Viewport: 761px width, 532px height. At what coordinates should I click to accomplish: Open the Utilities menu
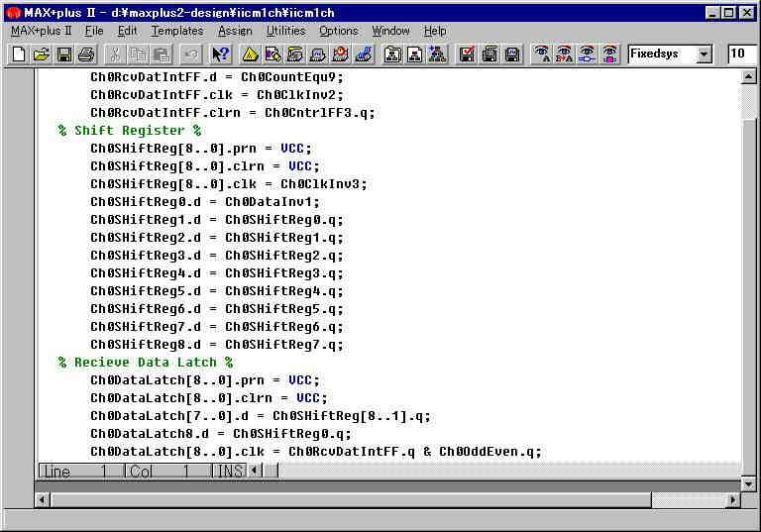click(x=285, y=31)
